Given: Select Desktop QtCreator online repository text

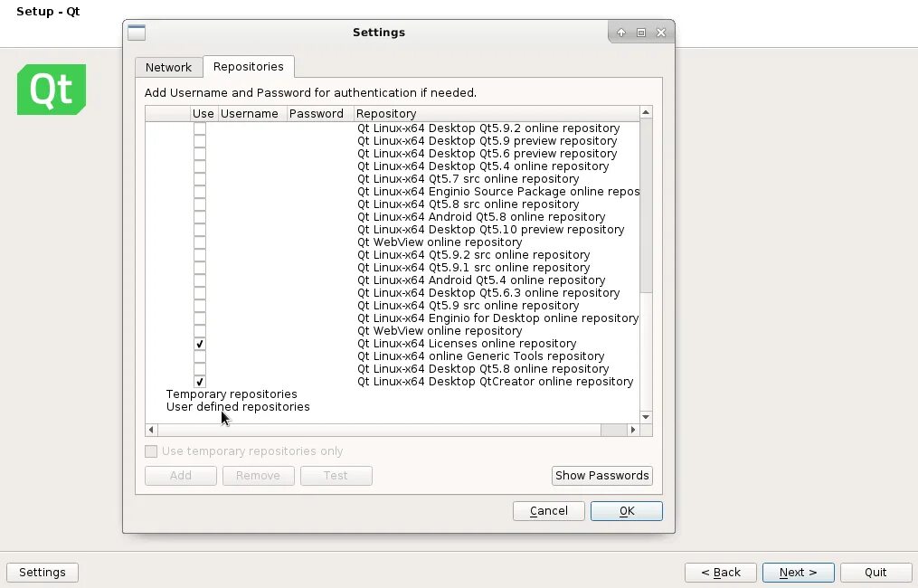Looking at the screenshot, I should 496,382.
